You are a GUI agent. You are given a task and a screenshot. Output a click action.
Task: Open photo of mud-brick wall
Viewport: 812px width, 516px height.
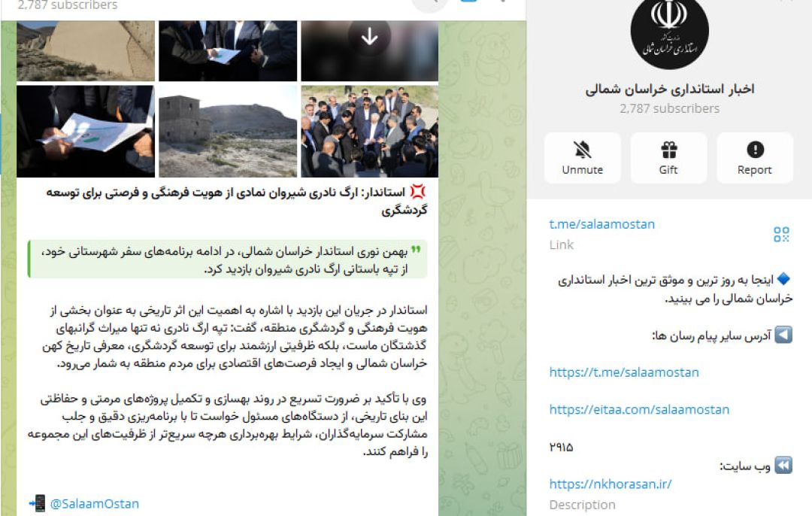click(86, 50)
